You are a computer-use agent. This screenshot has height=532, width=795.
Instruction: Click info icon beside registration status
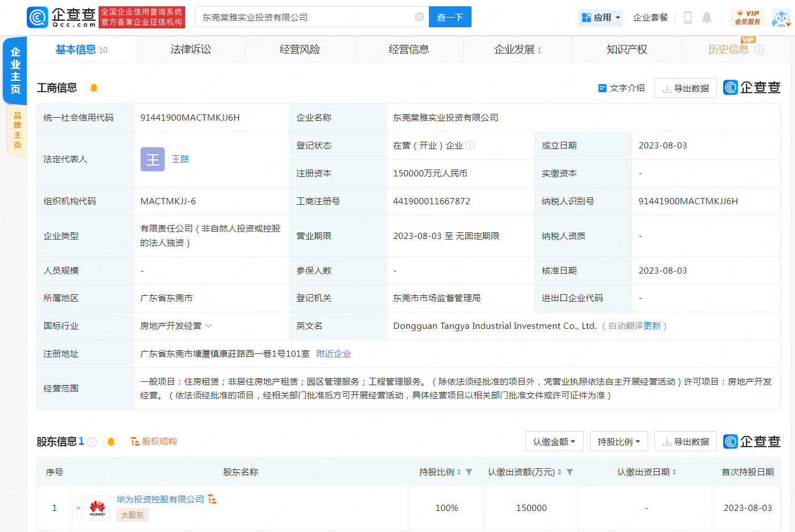[x=470, y=146]
